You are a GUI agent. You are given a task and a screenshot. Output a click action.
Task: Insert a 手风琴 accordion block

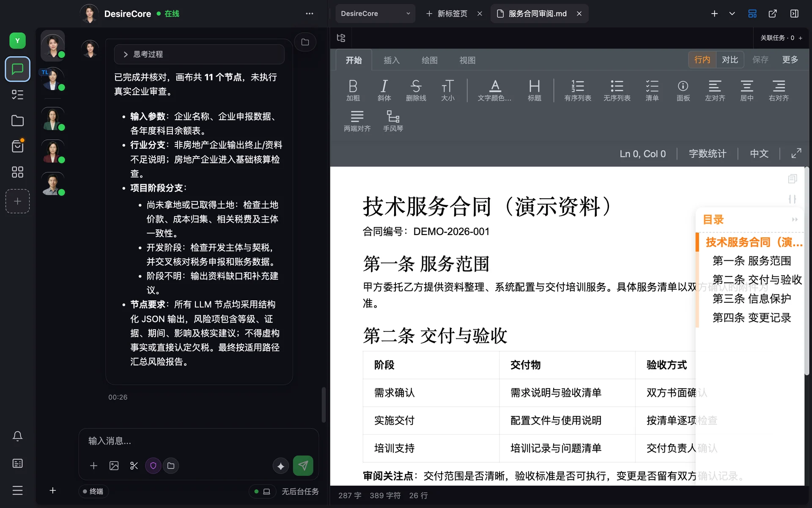click(393, 121)
